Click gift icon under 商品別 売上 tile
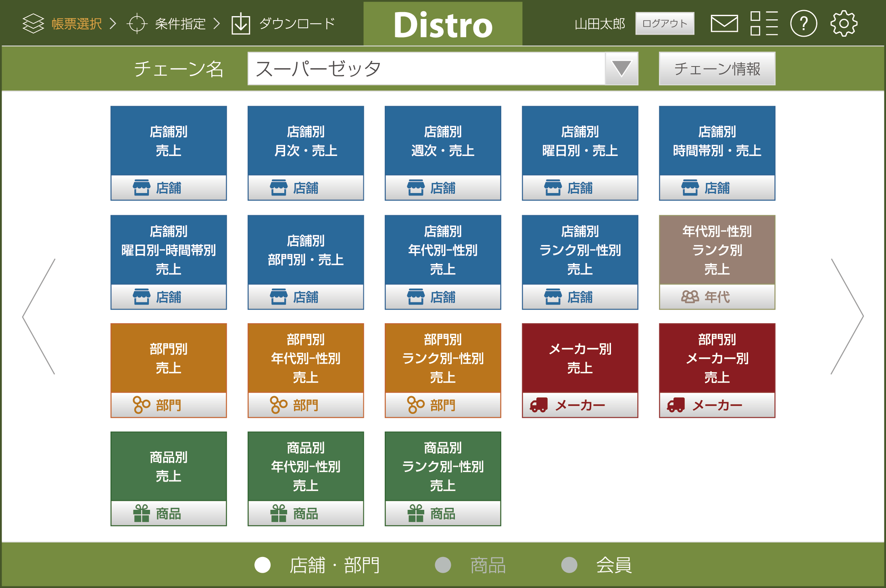Screen dimensions: 886x588 pyautogui.click(x=142, y=513)
